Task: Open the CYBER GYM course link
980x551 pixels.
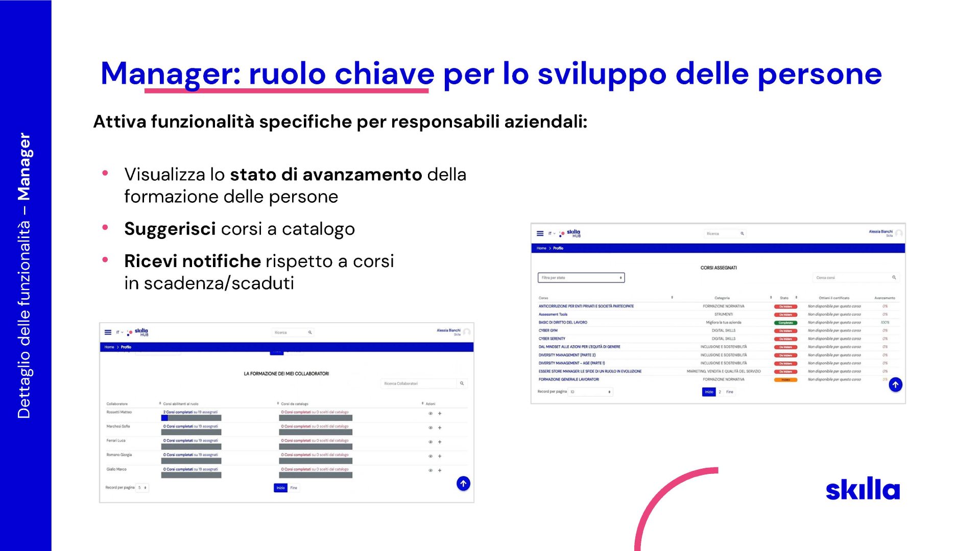Action: tap(548, 330)
